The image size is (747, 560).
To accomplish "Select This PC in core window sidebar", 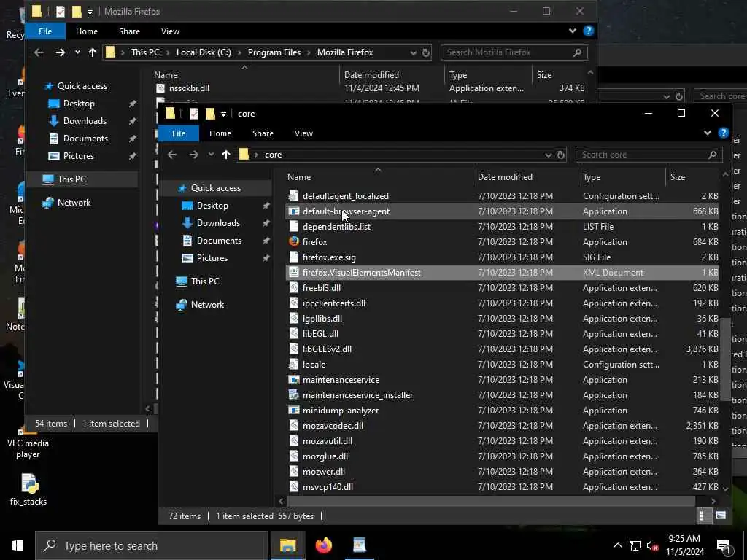I will pos(205,281).
